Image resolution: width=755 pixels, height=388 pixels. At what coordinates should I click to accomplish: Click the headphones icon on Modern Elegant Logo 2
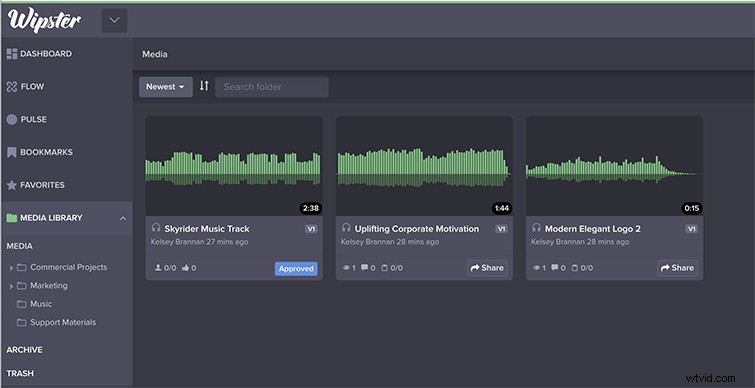536,228
